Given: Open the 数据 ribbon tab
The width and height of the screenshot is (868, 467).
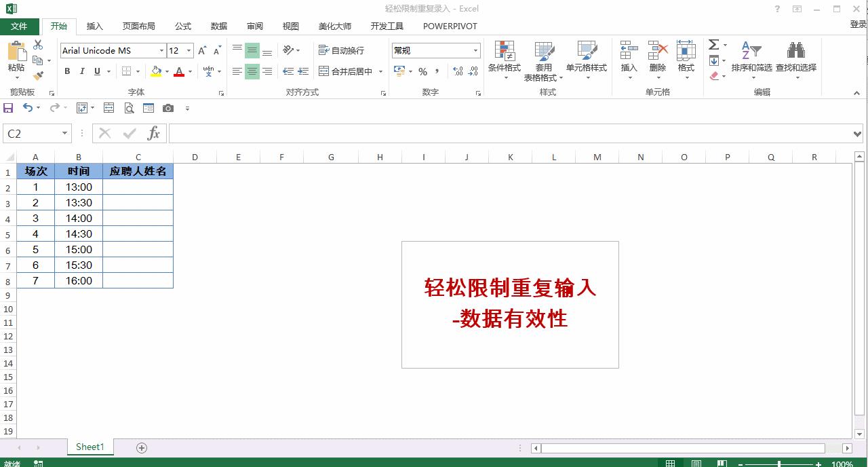Looking at the screenshot, I should coord(218,26).
